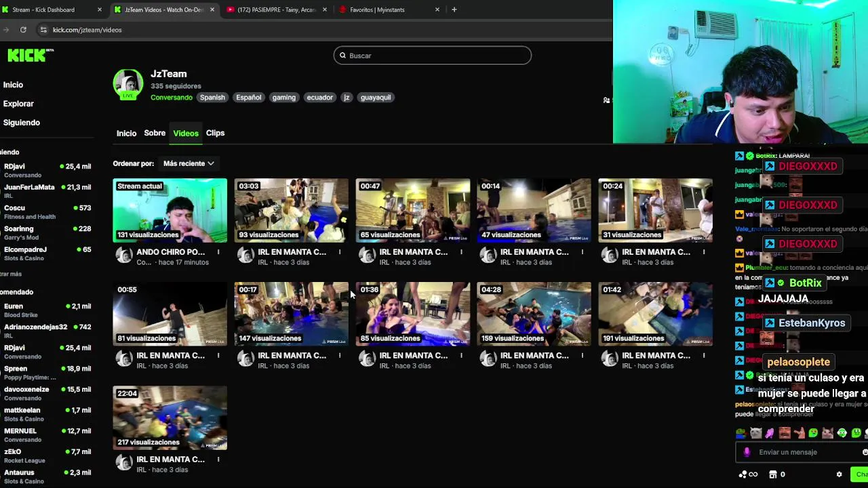Open three-dot menu of the 01:36 video
The width and height of the screenshot is (868, 488).
[461, 356]
